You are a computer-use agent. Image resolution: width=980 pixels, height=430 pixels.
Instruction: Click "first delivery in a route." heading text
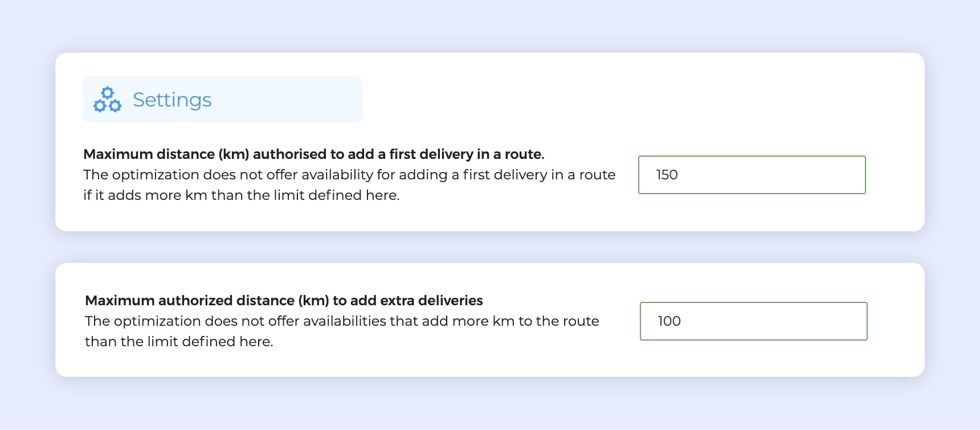click(467, 154)
